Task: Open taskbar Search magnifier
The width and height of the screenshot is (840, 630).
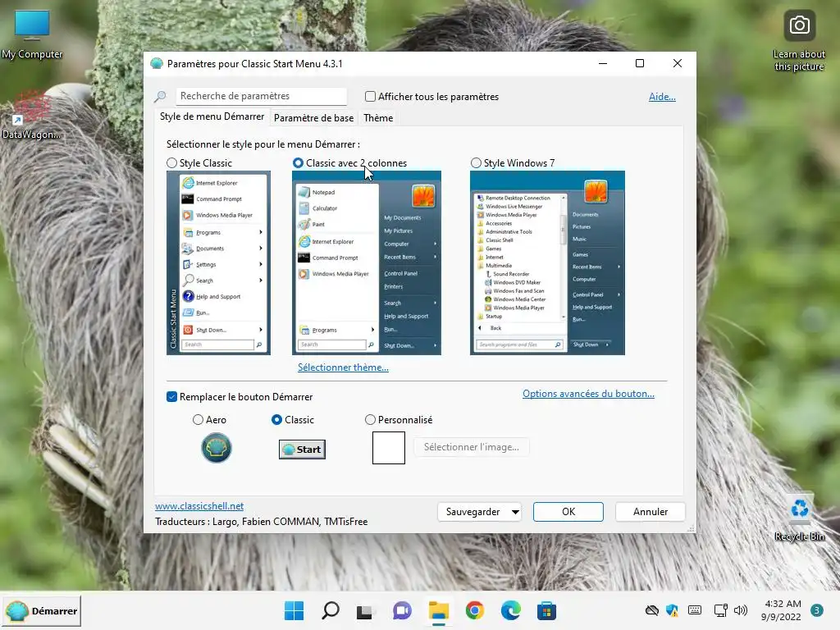Action: [x=331, y=610]
